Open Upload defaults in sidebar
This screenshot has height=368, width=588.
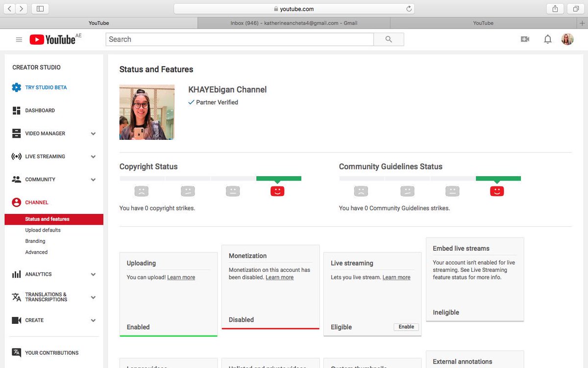43,230
